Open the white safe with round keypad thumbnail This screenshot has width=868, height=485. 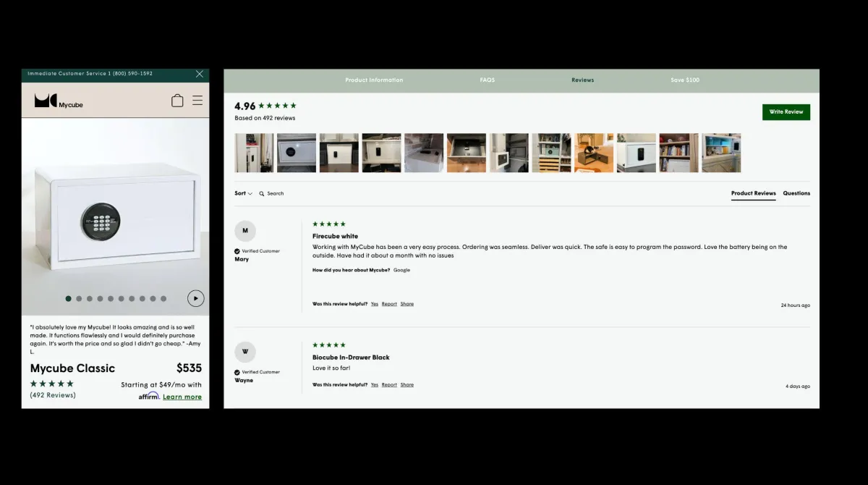pos(297,153)
